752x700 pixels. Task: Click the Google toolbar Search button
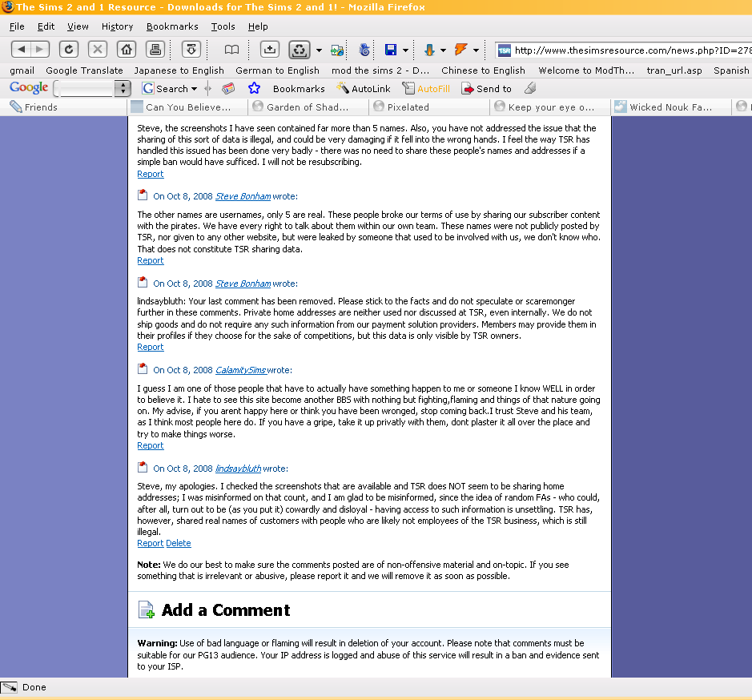tap(166, 88)
